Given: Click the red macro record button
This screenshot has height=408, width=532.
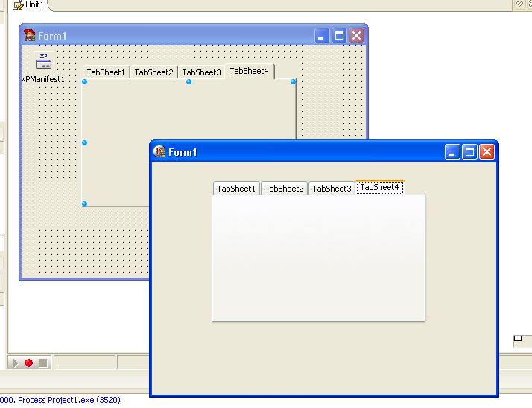Looking at the screenshot, I should pos(29,363).
